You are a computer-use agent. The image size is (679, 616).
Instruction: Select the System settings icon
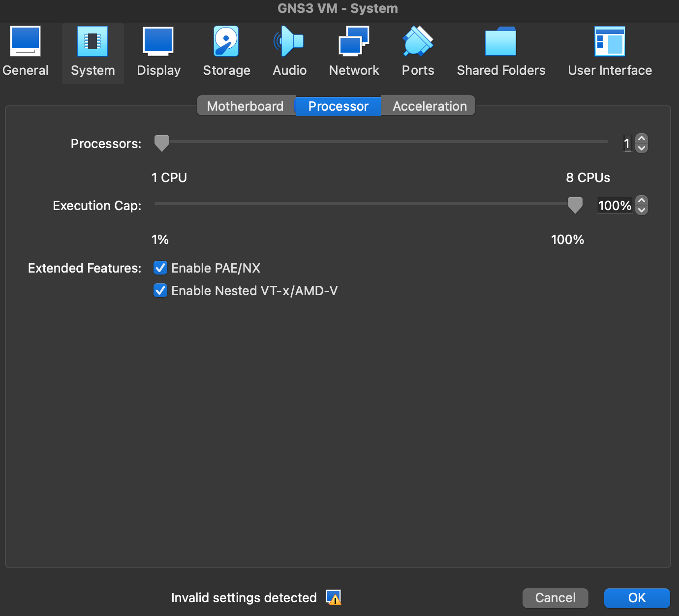pos(93,49)
